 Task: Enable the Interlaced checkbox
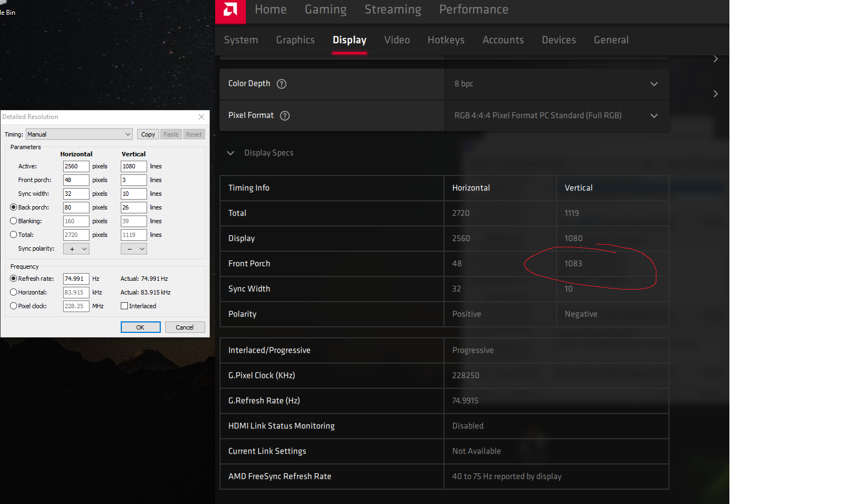[x=124, y=306]
